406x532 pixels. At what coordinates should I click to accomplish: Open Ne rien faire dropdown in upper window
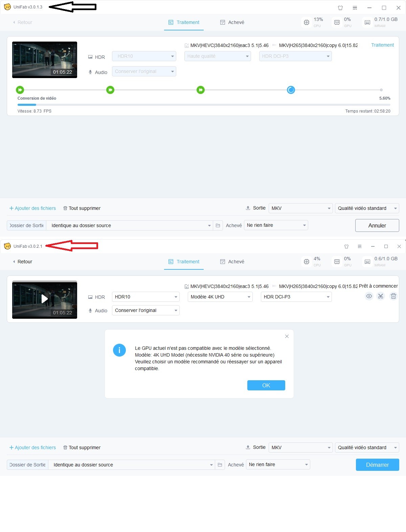pyautogui.click(x=276, y=225)
